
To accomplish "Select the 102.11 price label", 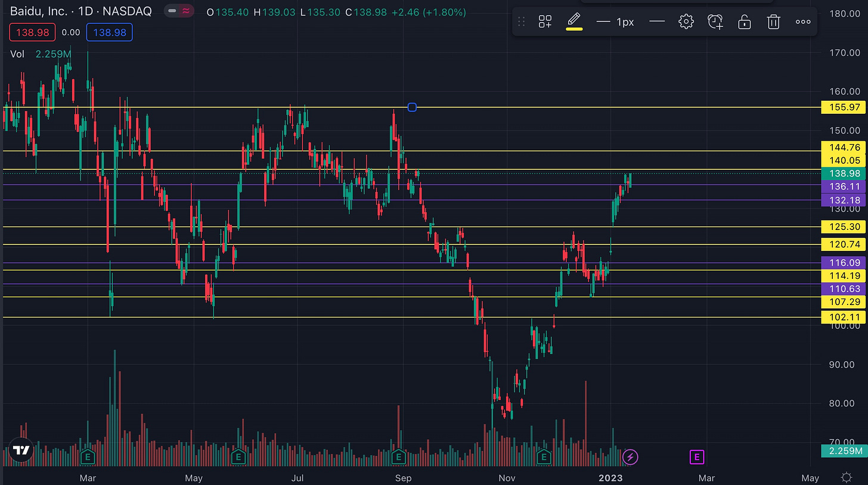I will coord(843,318).
